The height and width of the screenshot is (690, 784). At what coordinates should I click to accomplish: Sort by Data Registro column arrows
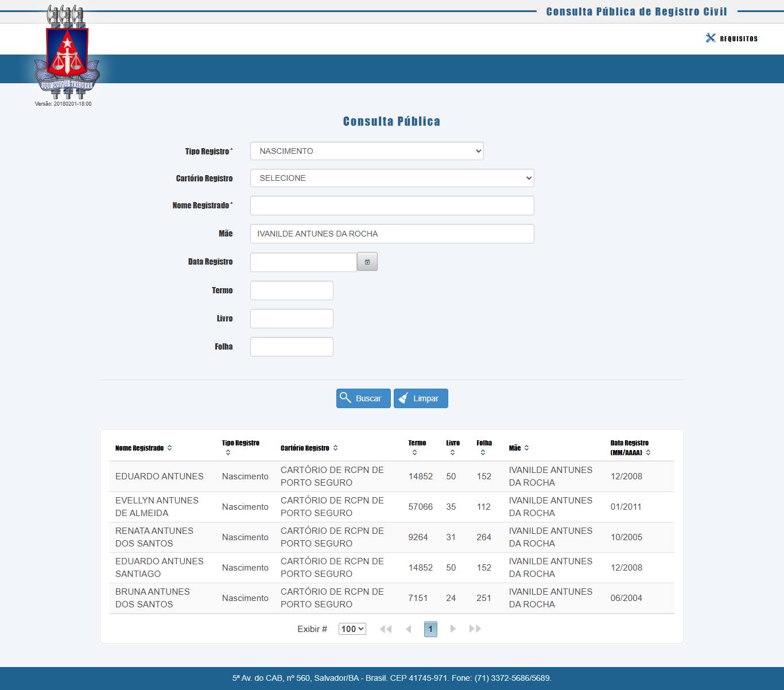648,452
